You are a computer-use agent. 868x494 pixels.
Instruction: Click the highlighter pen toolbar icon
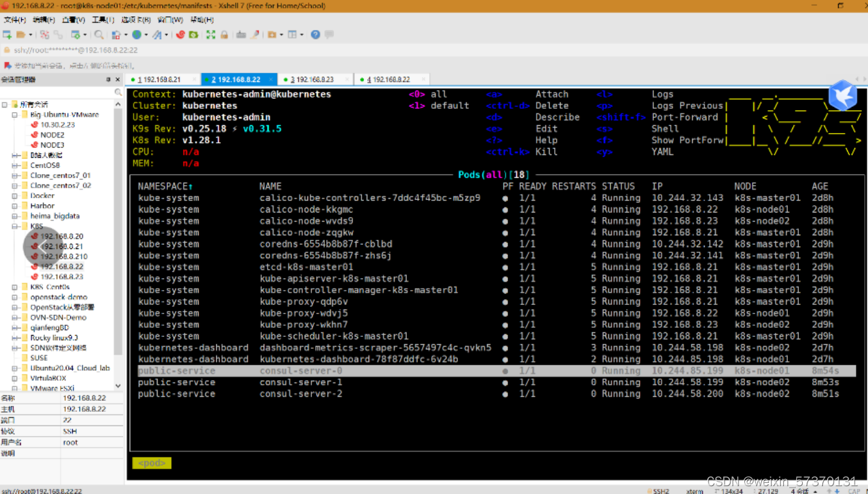pos(255,35)
